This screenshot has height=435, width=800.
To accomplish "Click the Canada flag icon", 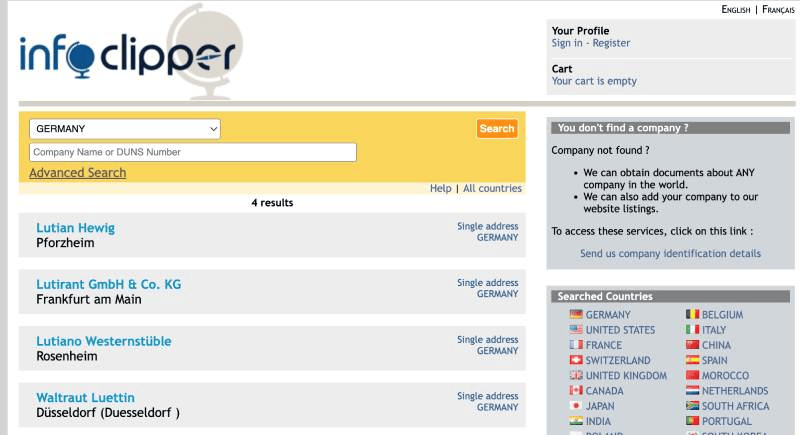I will click(x=576, y=391).
